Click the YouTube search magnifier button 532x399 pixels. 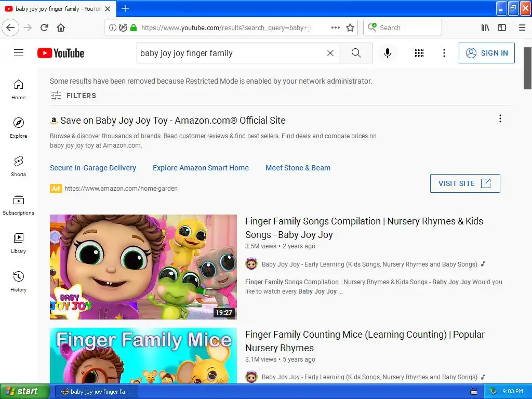(356, 53)
